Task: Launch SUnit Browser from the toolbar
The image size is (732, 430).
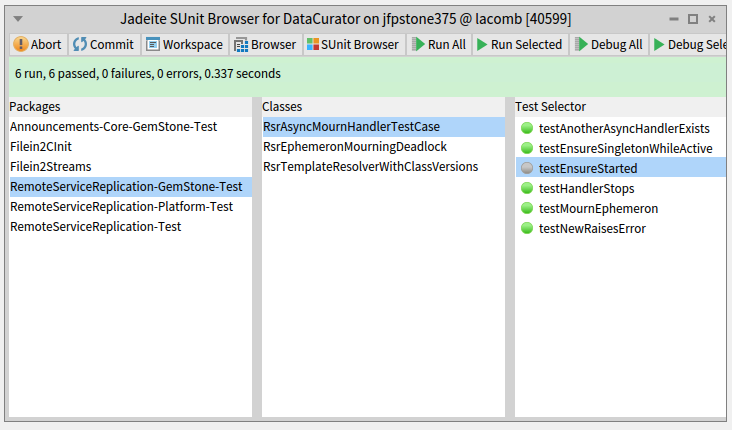Action: [353, 44]
